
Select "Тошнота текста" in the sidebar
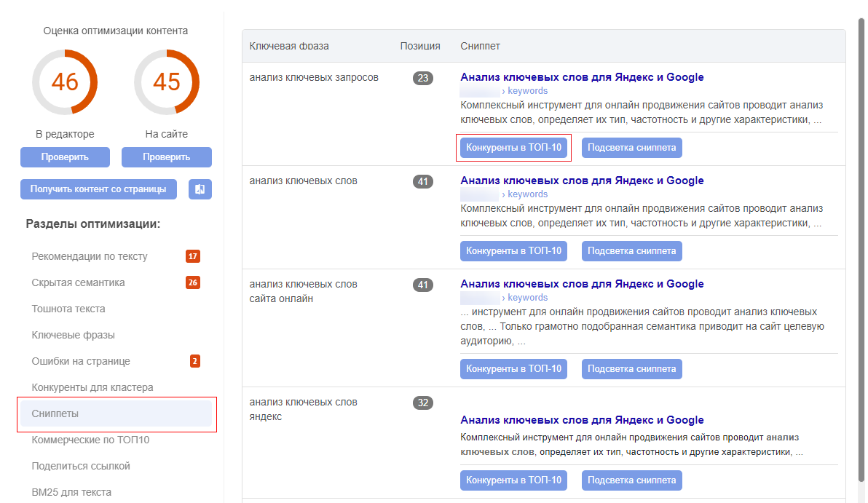tap(68, 309)
